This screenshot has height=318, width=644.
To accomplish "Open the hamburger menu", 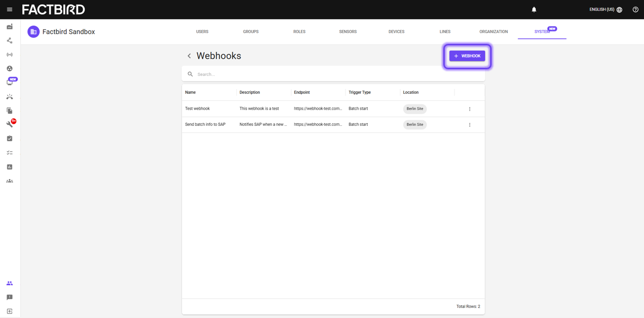I will [9, 10].
